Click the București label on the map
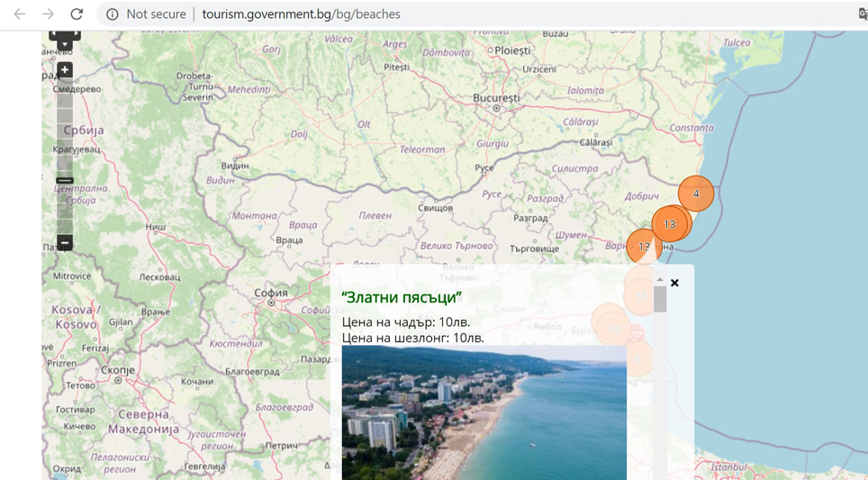 [x=496, y=98]
